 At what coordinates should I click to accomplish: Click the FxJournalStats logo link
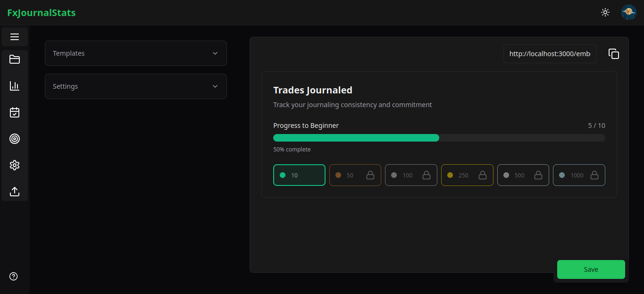(42, 13)
